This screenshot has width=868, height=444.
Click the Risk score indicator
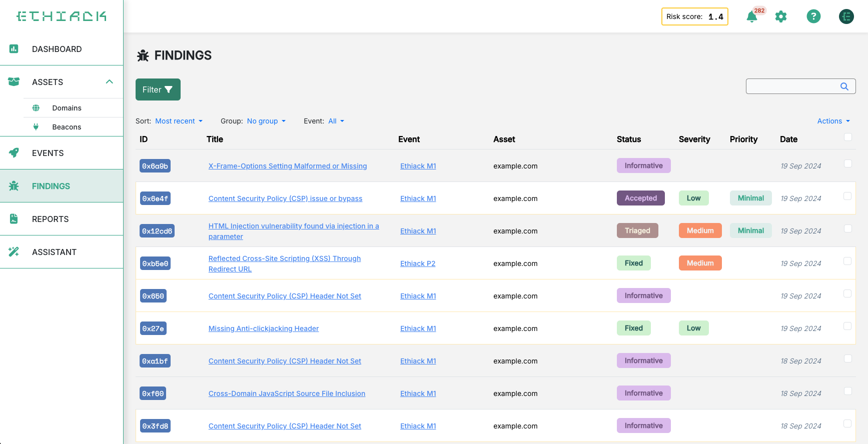click(x=694, y=16)
